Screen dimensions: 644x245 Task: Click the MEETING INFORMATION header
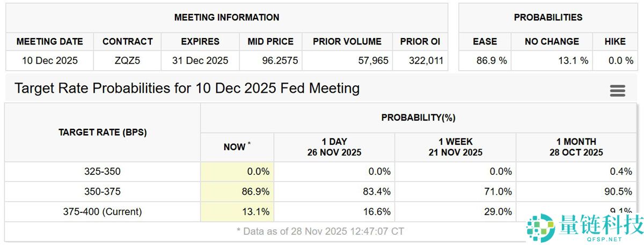[226, 17]
